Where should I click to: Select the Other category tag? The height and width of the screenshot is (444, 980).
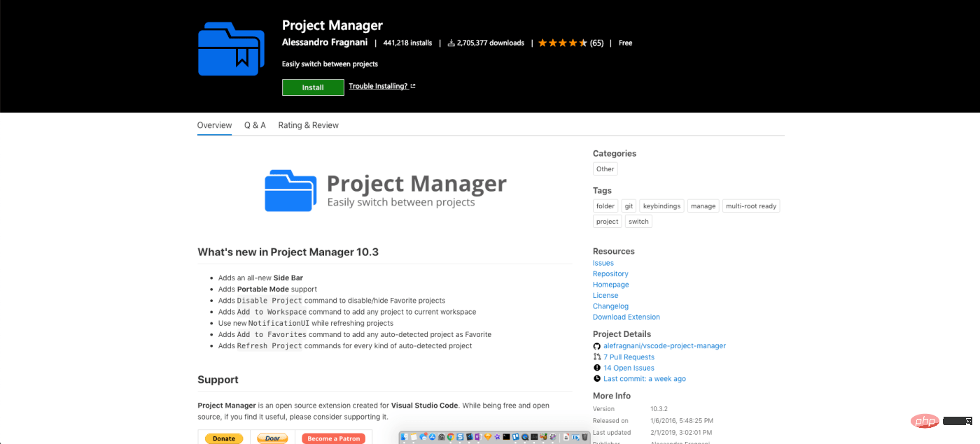tap(605, 169)
